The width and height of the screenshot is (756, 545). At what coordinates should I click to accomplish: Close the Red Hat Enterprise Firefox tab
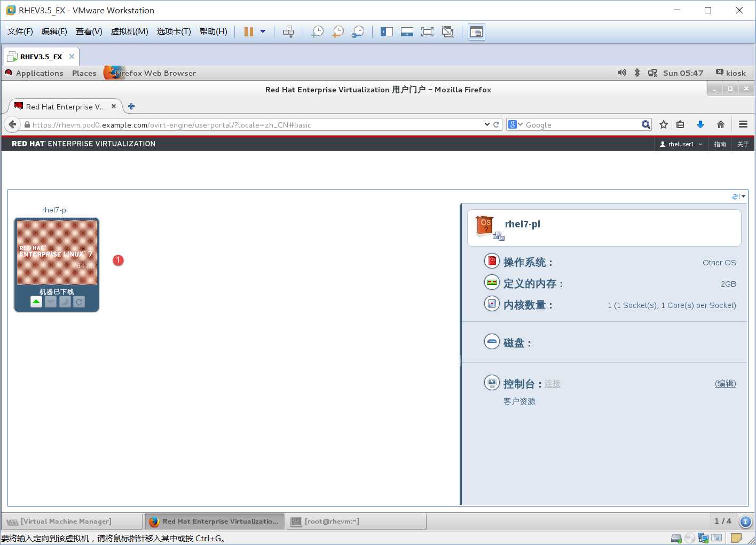click(x=114, y=106)
